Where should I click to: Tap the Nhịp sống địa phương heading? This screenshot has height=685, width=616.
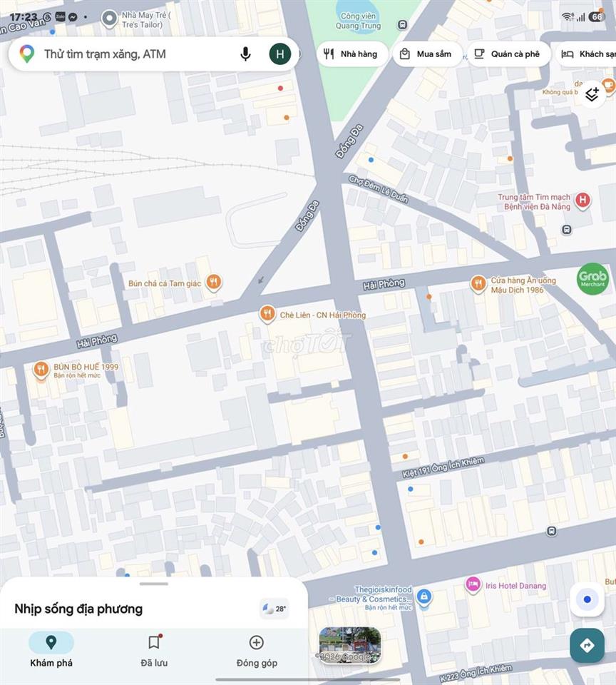pos(78,609)
